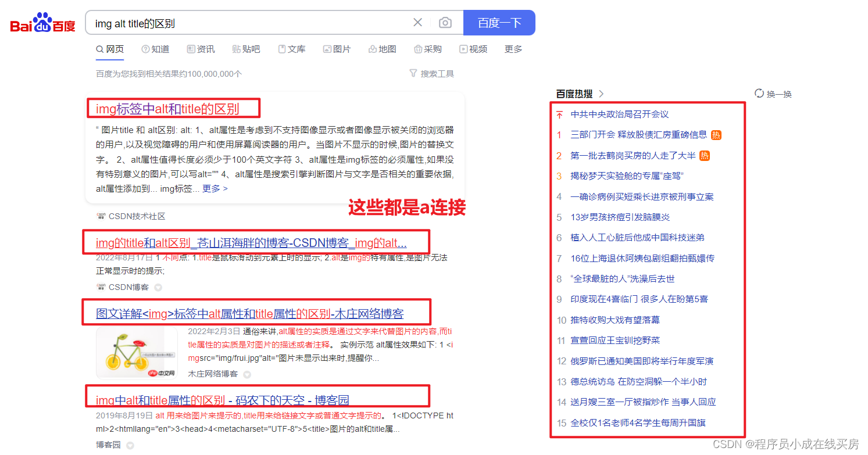Switch to the 资讯 tab

coord(201,49)
